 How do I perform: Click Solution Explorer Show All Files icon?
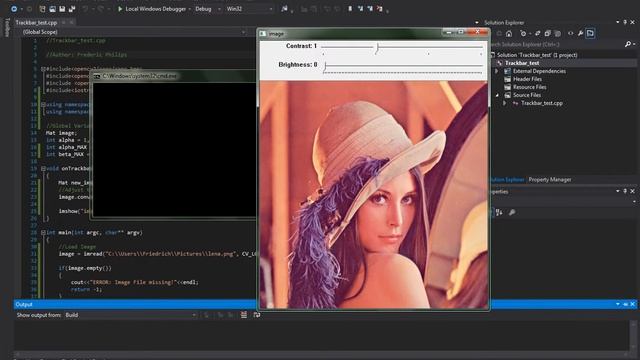pos(558,33)
